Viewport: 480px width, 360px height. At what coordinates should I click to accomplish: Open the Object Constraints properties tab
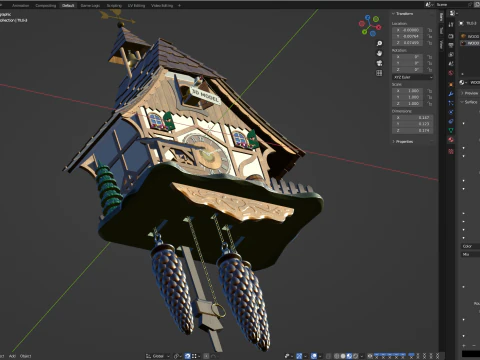pyautogui.click(x=451, y=121)
